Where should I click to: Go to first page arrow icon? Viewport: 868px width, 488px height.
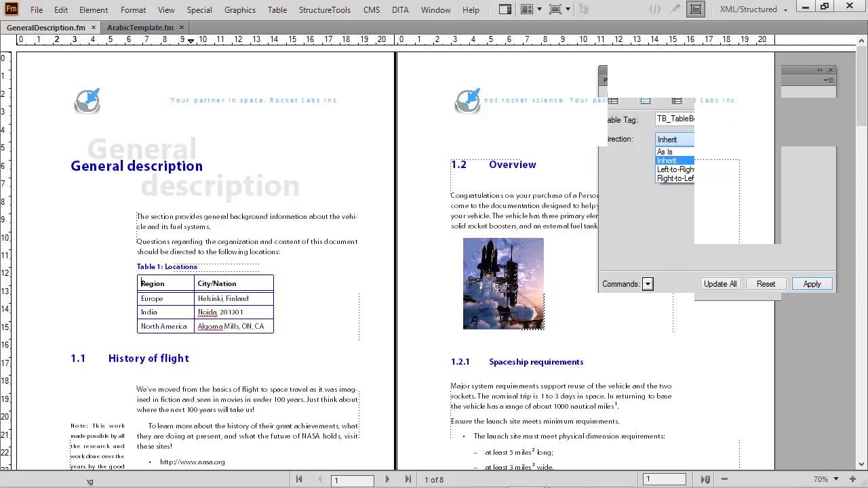coord(299,479)
